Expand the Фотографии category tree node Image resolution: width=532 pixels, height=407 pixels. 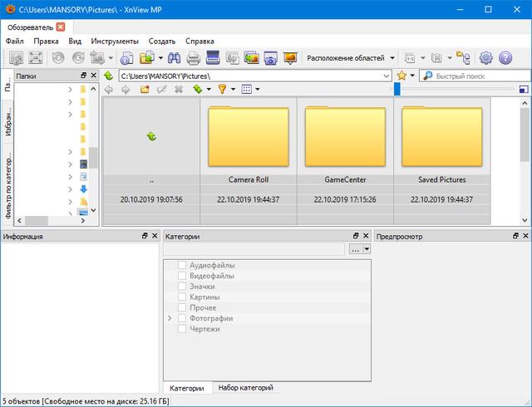click(170, 318)
